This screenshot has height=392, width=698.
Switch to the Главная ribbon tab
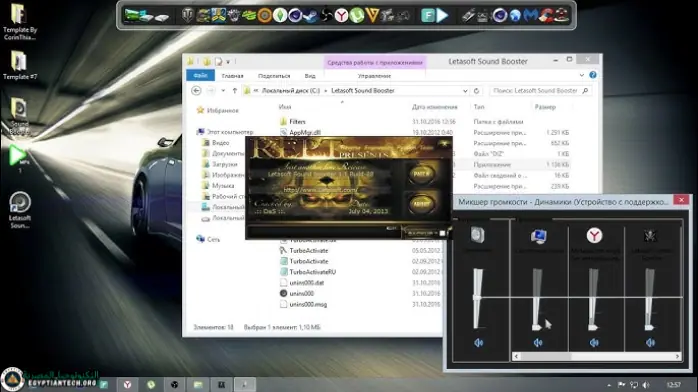point(232,76)
